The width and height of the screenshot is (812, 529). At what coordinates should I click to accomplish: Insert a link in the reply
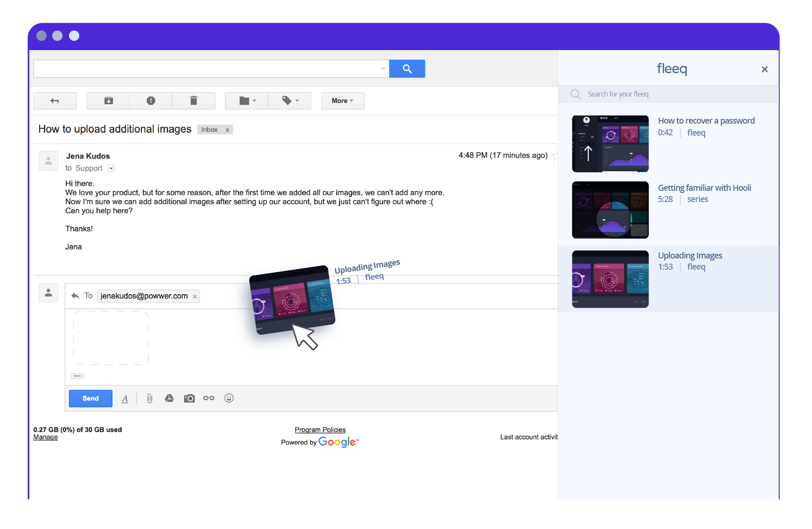click(x=209, y=398)
